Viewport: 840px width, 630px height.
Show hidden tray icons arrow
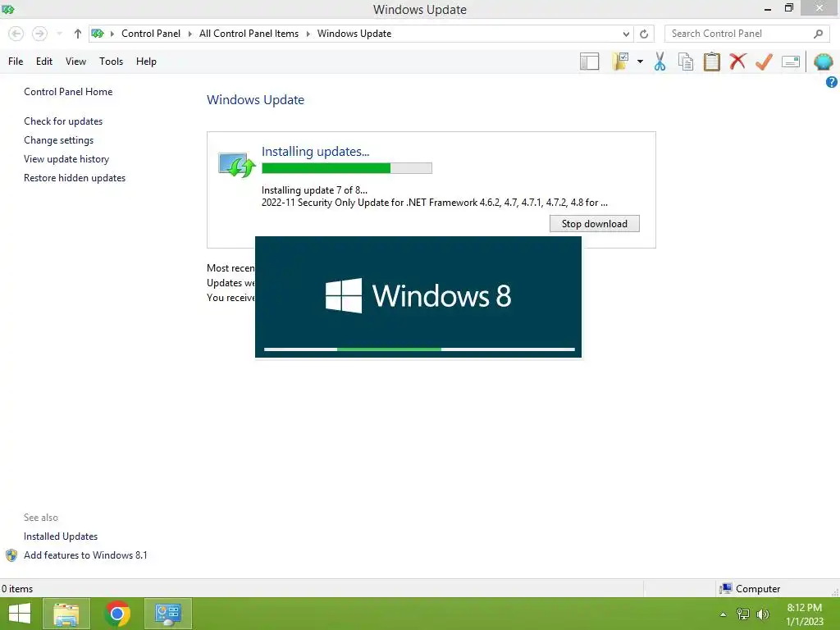724,614
